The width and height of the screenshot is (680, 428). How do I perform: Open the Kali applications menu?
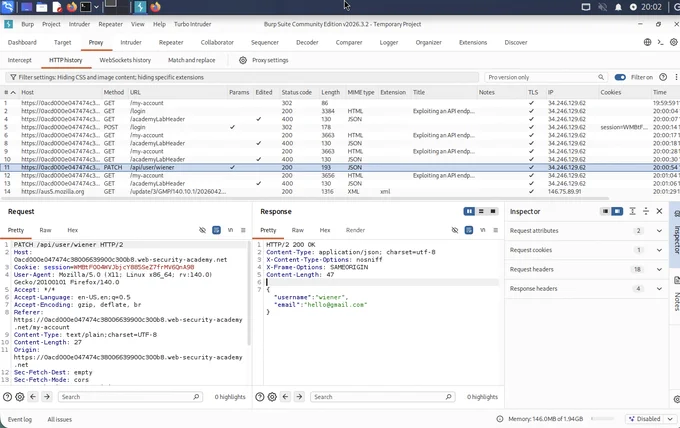[8, 7]
